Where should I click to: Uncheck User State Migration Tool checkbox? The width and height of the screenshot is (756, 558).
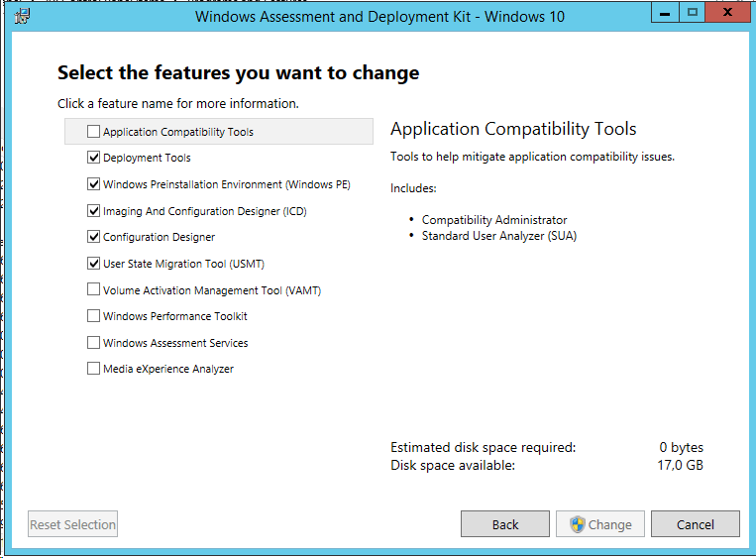tap(93, 263)
